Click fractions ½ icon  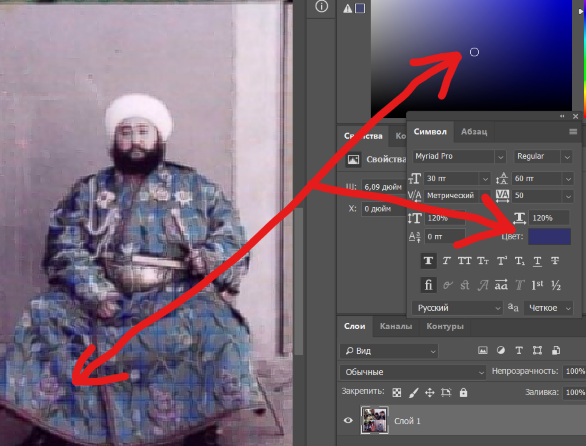click(x=556, y=286)
